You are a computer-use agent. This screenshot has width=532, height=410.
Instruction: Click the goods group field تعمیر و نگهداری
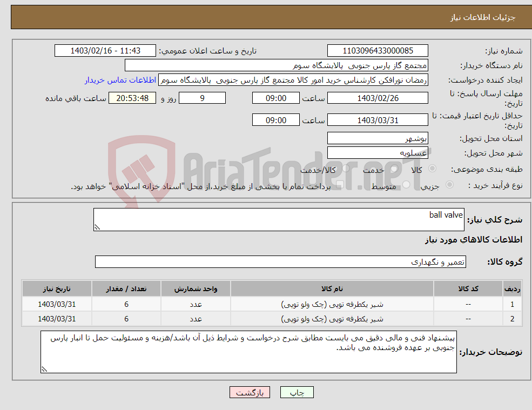pyautogui.click(x=281, y=261)
